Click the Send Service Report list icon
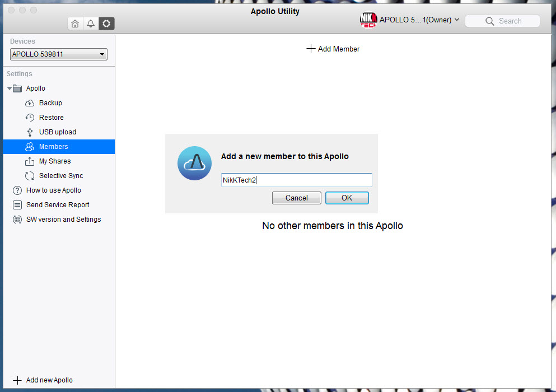 pos(17,205)
